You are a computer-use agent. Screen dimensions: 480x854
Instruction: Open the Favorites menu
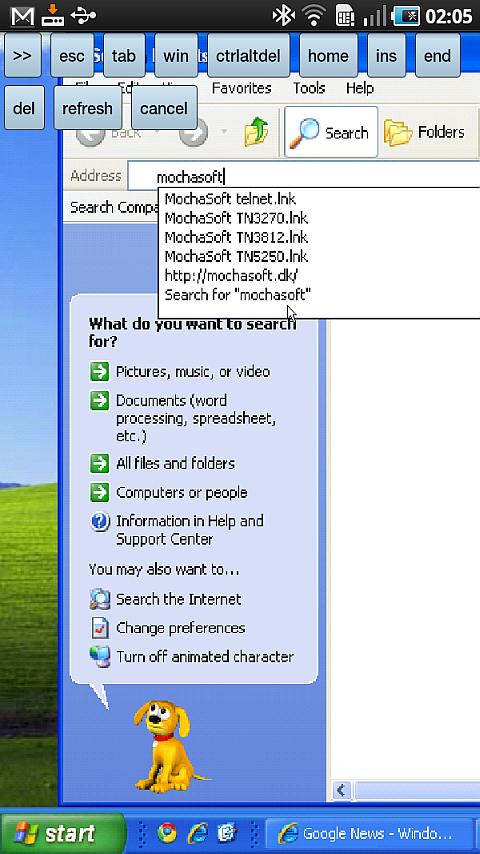tap(241, 88)
